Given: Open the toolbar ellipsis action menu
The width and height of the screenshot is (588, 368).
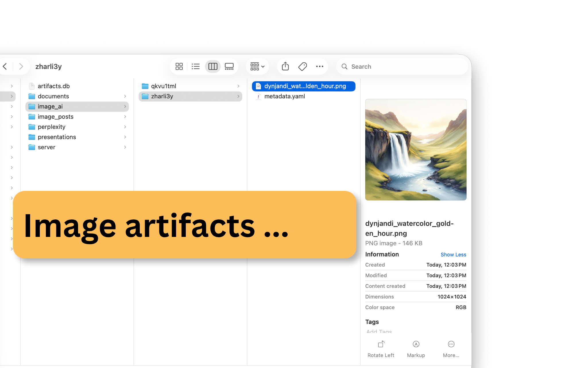Looking at the screenshot, I should (320, 66).
